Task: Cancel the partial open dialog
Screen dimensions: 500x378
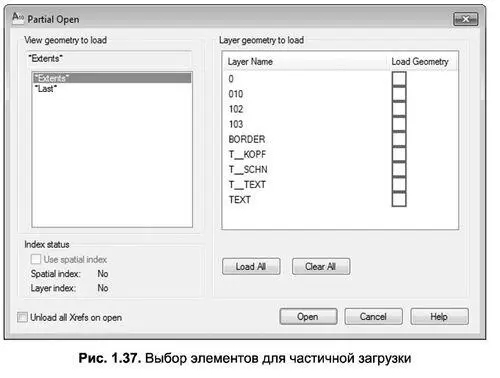Action: click(373, 317)
